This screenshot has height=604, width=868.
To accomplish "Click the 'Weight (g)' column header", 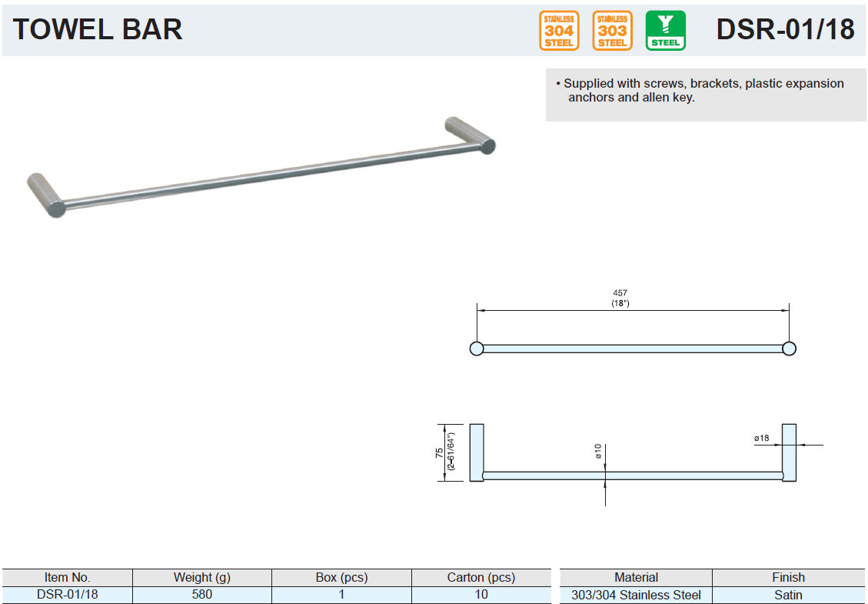I will 202,577.
